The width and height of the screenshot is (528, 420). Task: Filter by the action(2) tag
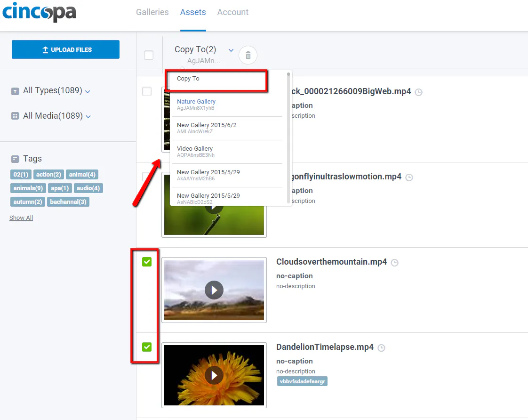[48, 175]
